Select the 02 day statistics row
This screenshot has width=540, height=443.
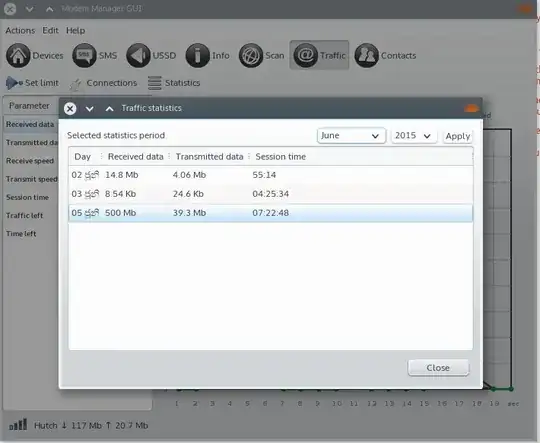tap(270, 175)
